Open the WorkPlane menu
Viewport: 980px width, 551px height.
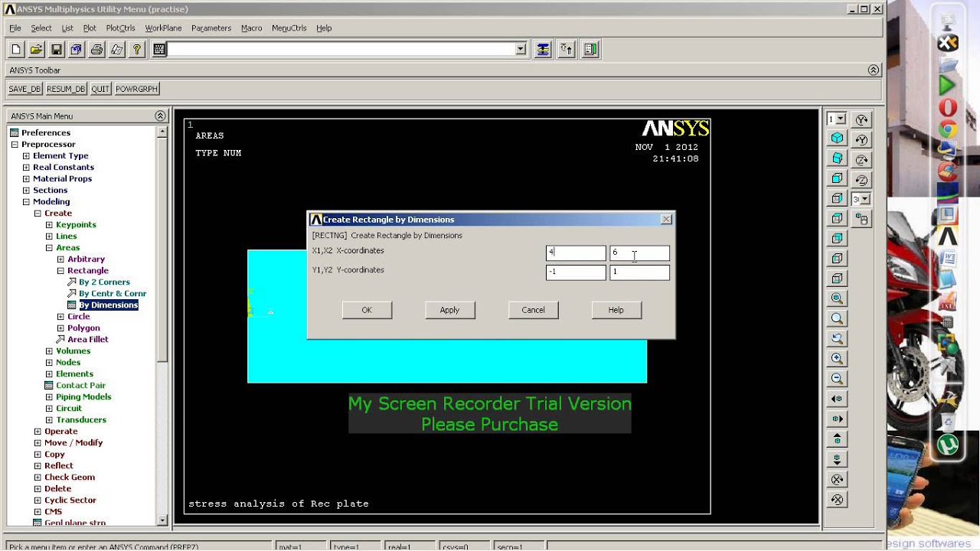point(163,28)
